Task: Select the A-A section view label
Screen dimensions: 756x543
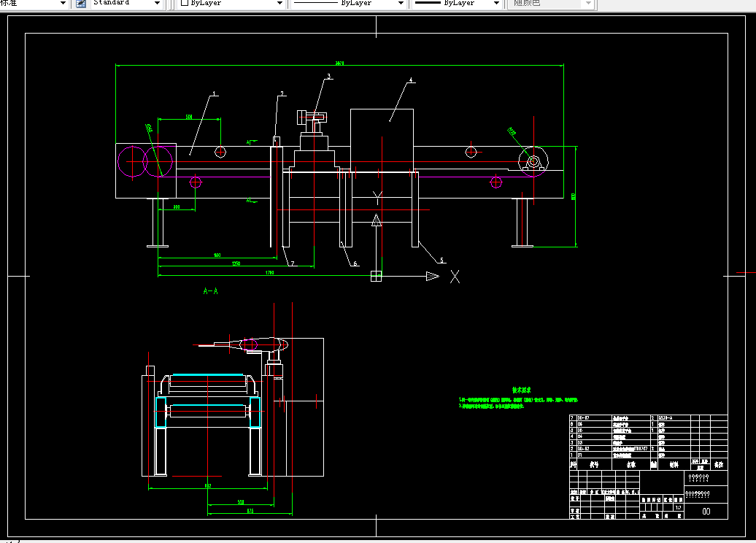Action: 211,290
